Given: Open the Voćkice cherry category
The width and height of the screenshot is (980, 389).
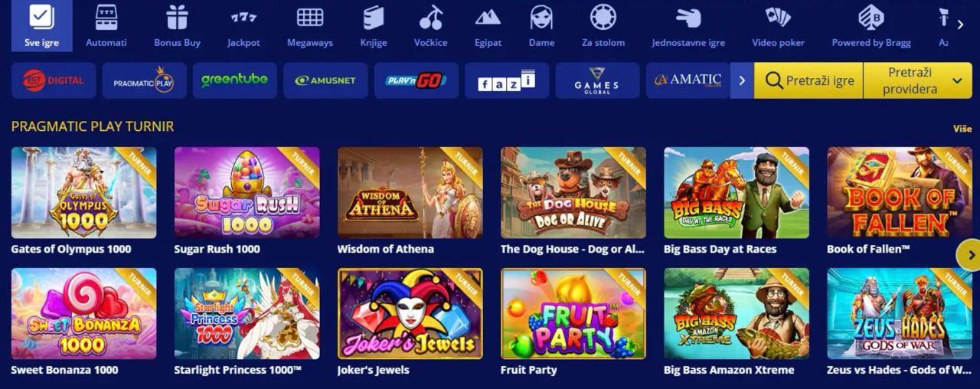Looking at the screenshot, I should tap(431, 25).
